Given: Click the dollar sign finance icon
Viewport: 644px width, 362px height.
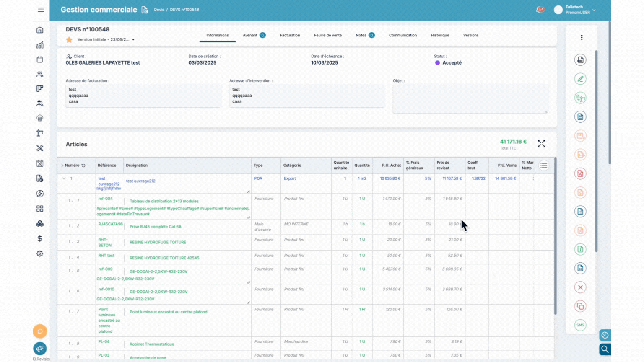Looking at the screenshot, I should tap(40, 238).
